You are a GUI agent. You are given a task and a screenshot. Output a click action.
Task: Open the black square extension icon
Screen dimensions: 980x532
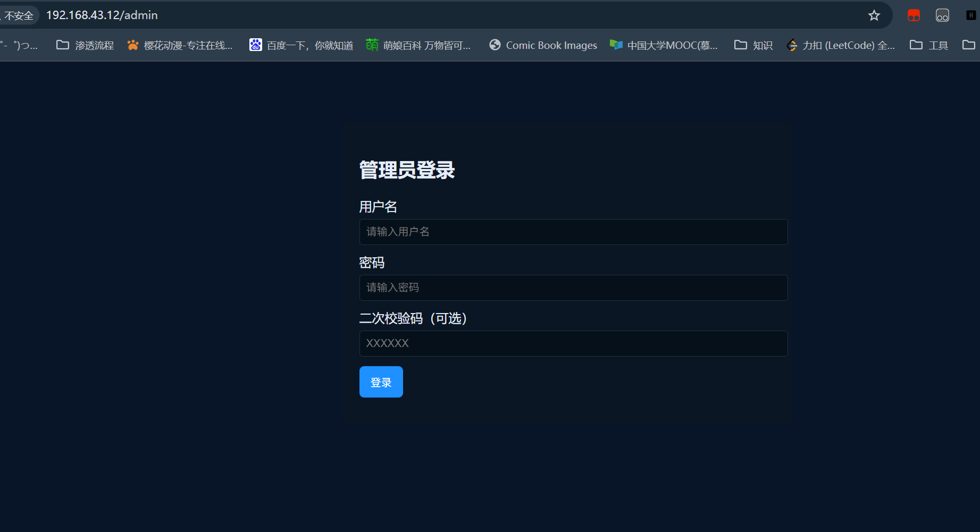(971, 15)
